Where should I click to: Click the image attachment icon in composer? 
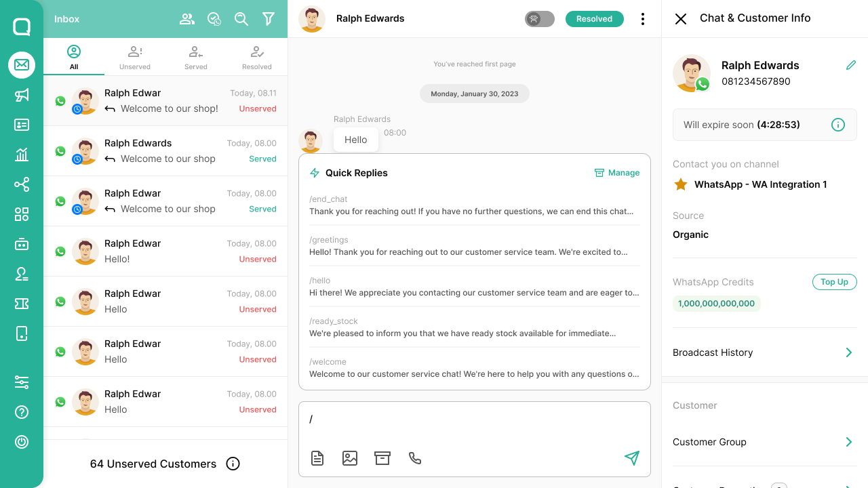point(350,458)
